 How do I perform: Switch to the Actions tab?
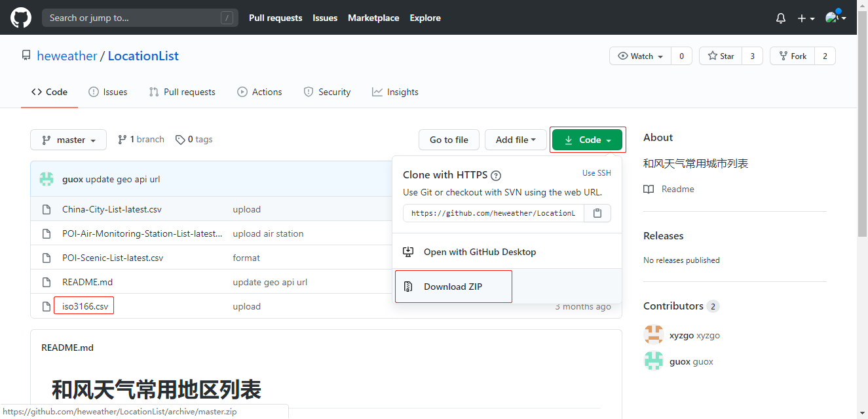(x=259, y=92)
